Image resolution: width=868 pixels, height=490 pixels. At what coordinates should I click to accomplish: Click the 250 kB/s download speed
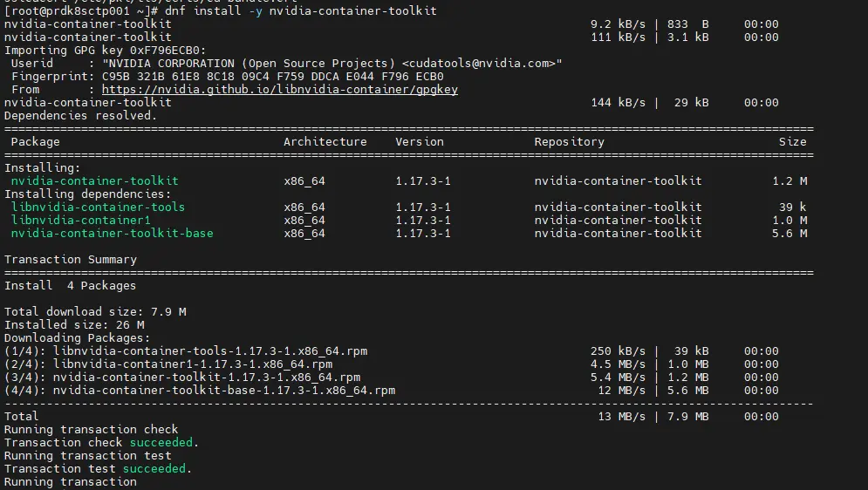(618, 351)
